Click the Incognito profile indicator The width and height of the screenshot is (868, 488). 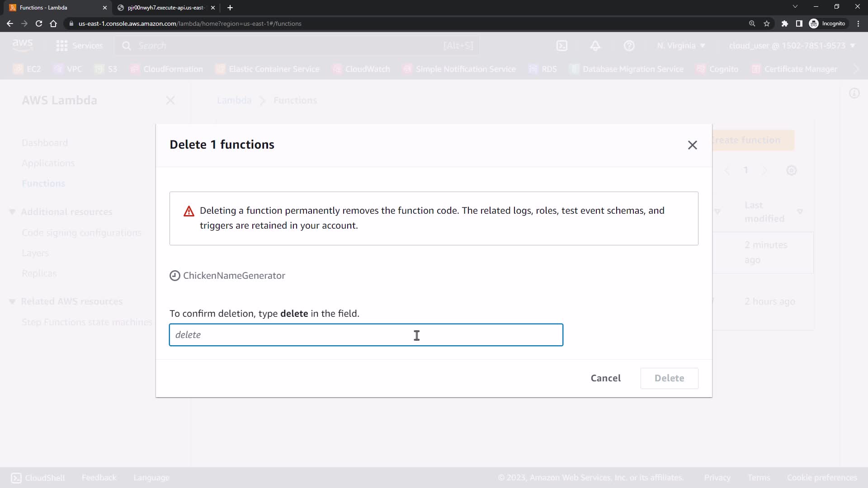827,23
